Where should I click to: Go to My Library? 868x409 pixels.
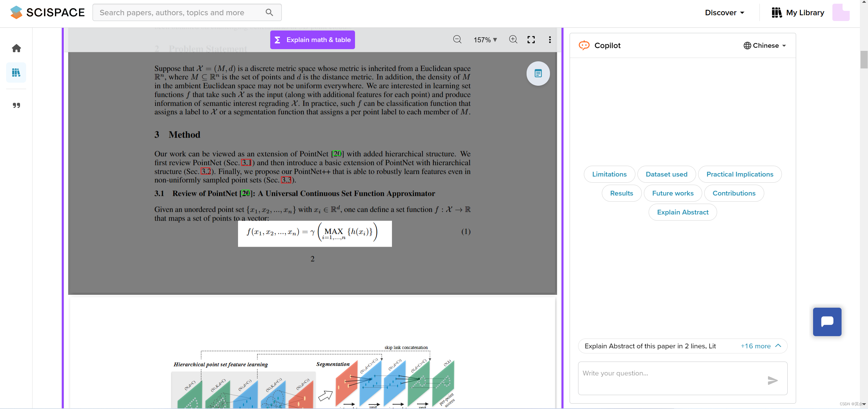pyautogui.click(x=798, y=13)
